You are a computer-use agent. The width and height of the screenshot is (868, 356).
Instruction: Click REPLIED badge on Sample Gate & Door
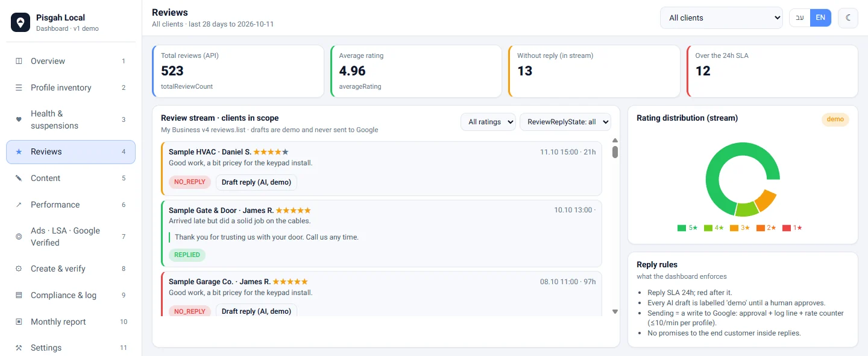click(187, 255)
